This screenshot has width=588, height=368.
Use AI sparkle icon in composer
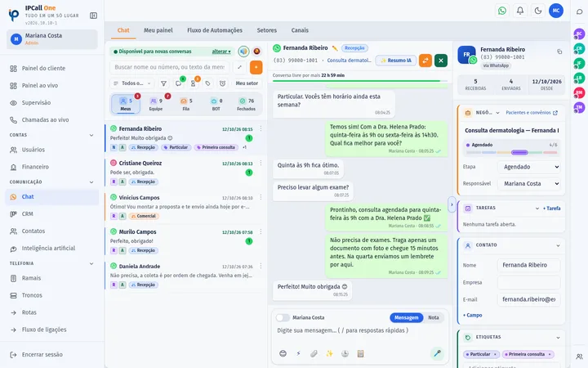[329, 353]
